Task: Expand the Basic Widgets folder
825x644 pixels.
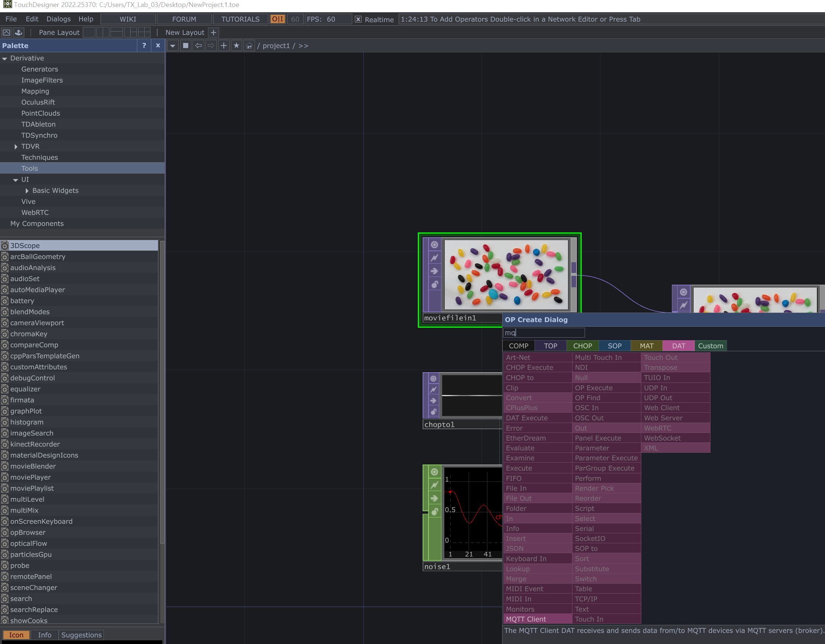Action: coord(27,191)
